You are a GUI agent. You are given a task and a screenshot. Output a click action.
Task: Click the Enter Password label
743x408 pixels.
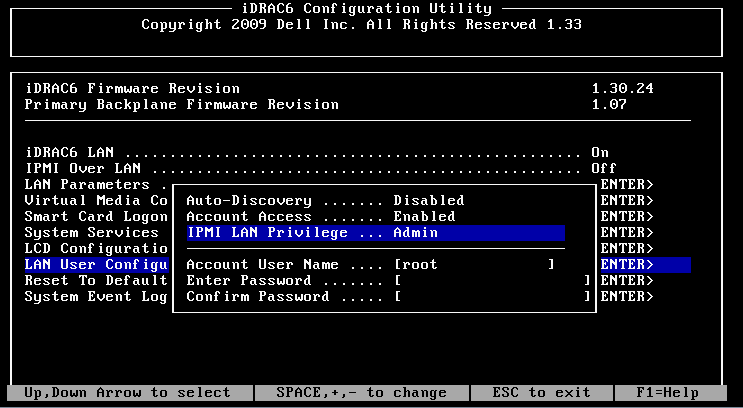click(x=249, y=281)
